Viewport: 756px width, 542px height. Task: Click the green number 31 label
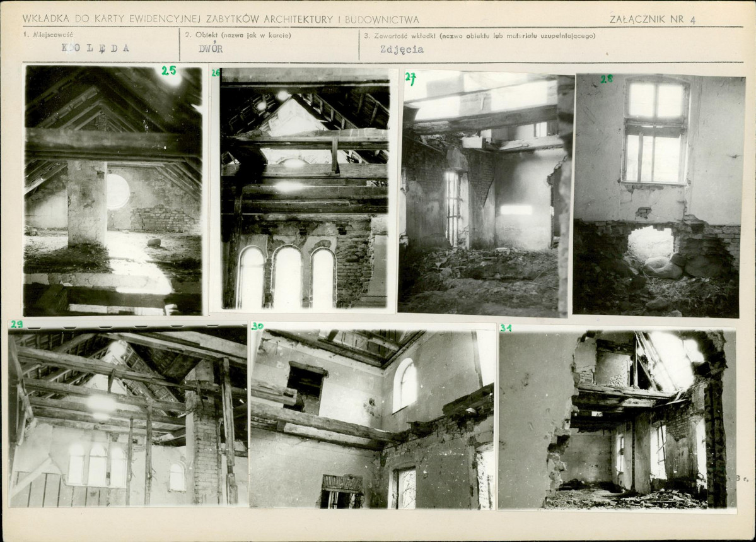506,328
